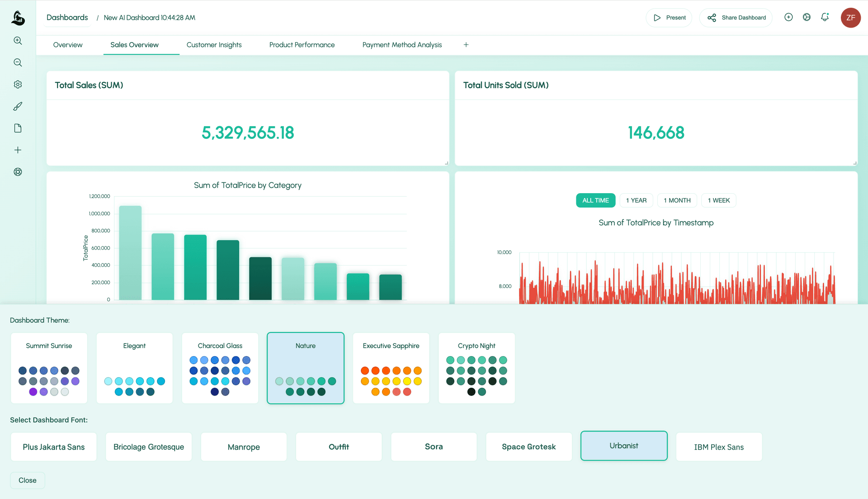Open sidebar settings gear icon

tap(18, 84)
